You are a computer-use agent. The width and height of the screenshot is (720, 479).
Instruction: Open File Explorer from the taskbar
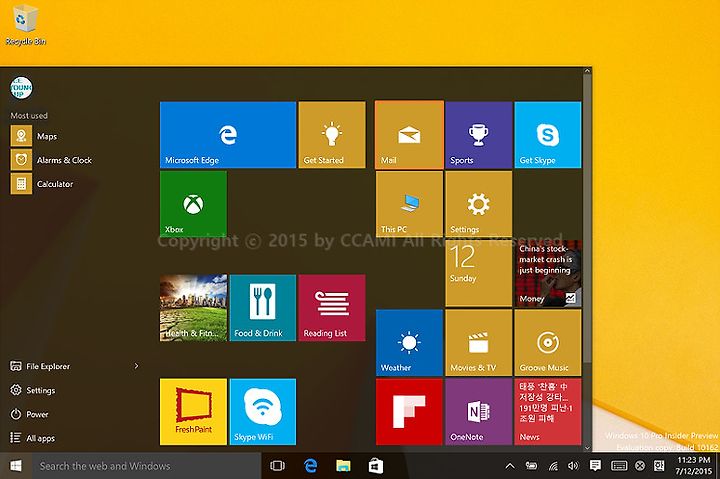click(343, 466)
